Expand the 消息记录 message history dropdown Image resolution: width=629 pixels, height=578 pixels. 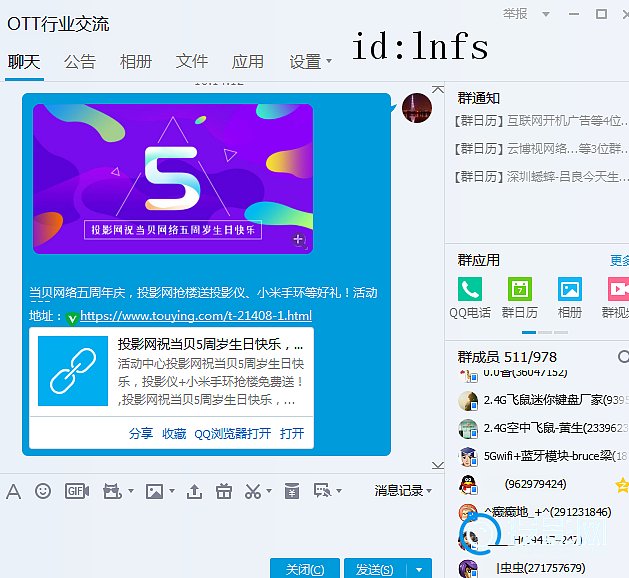429,491
